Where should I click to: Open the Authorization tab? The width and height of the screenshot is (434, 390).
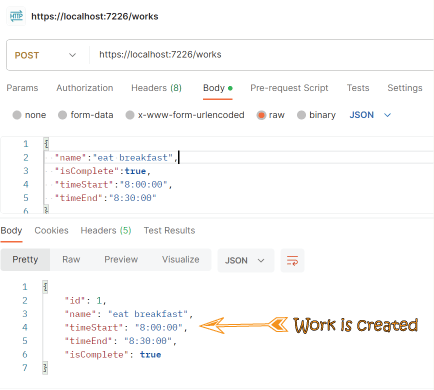coord(85,88)
